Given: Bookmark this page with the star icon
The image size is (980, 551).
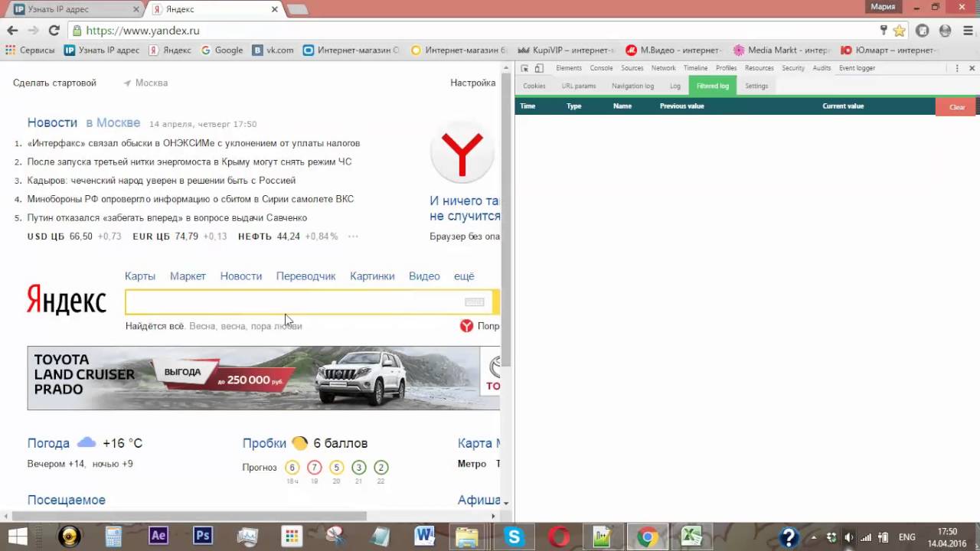Looking at the screenshot, I should (x=899, y=31).
